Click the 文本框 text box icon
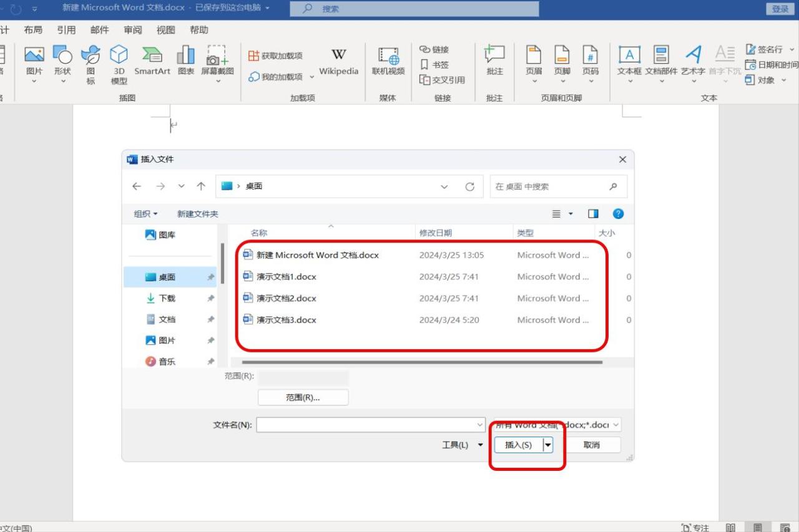This screenshot has width=799, height=532. pos(629,56)
